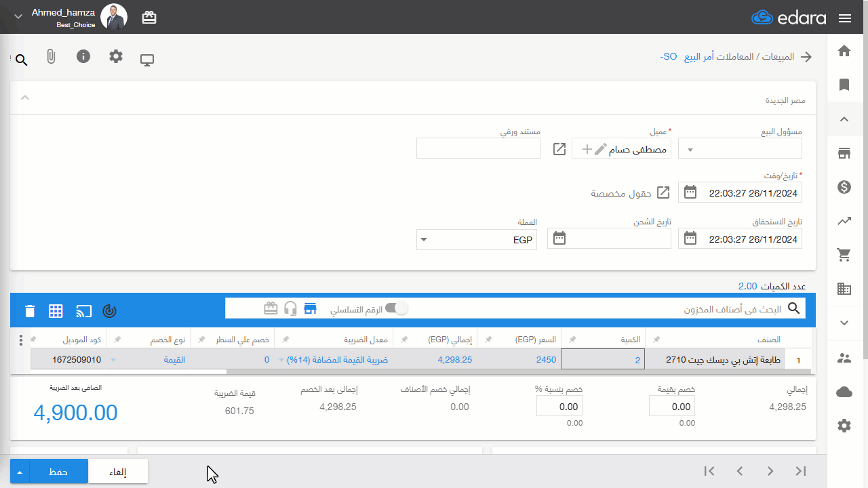This screenshot has height=488, width=868.
Task: Pin the الكمية column
Action: click(572, 340)
